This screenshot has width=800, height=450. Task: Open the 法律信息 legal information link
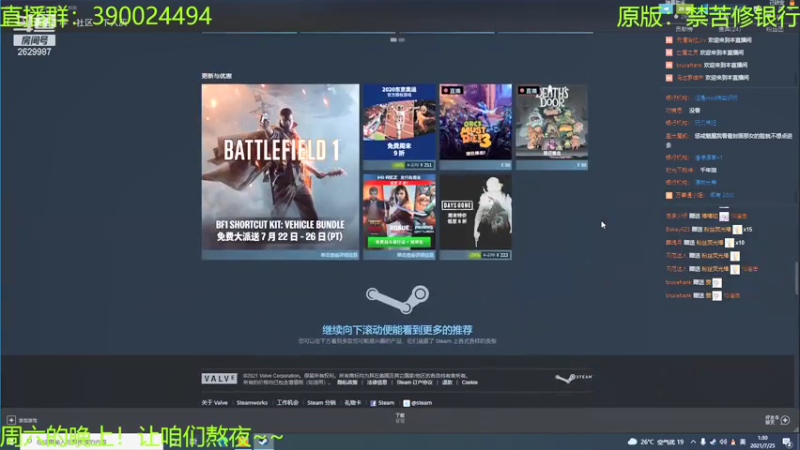[377, 382]
